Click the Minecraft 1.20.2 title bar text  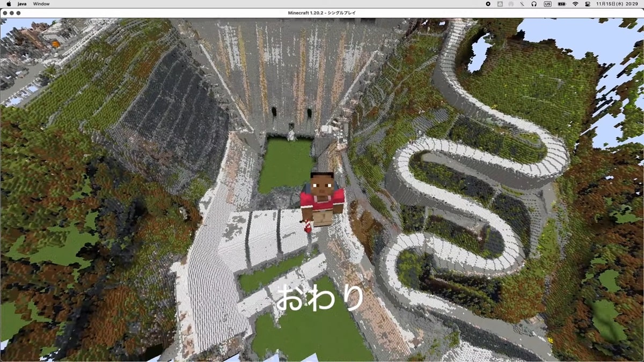click(x=322, y=13)
